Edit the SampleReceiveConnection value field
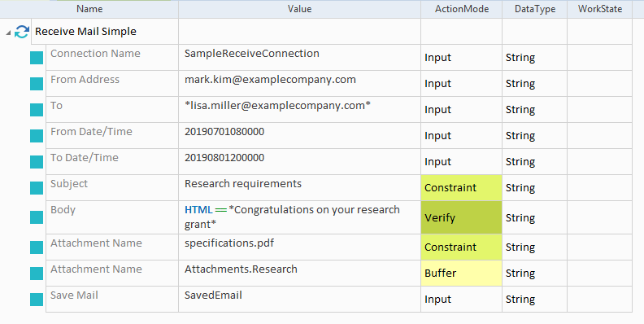Screen dimensions: 644x324 pyautogui.click(x=299, y=58)
